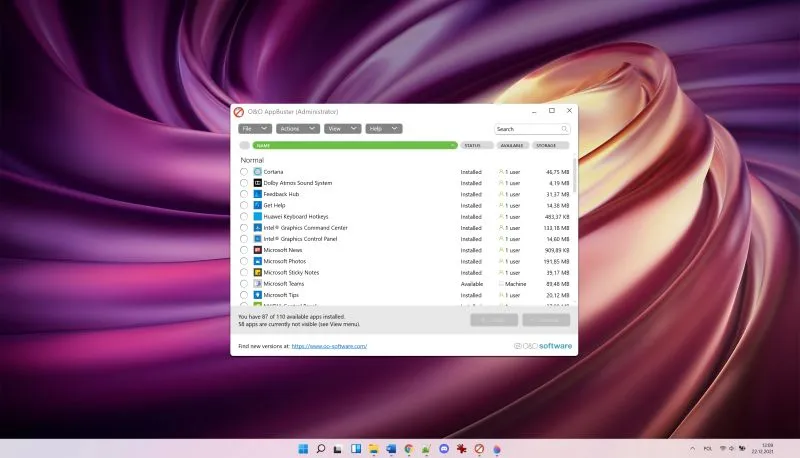Image resolution: width=800 pixels, height=458 pixels.
Task: Click the Cortana app icon
Action: pos(258,172)
